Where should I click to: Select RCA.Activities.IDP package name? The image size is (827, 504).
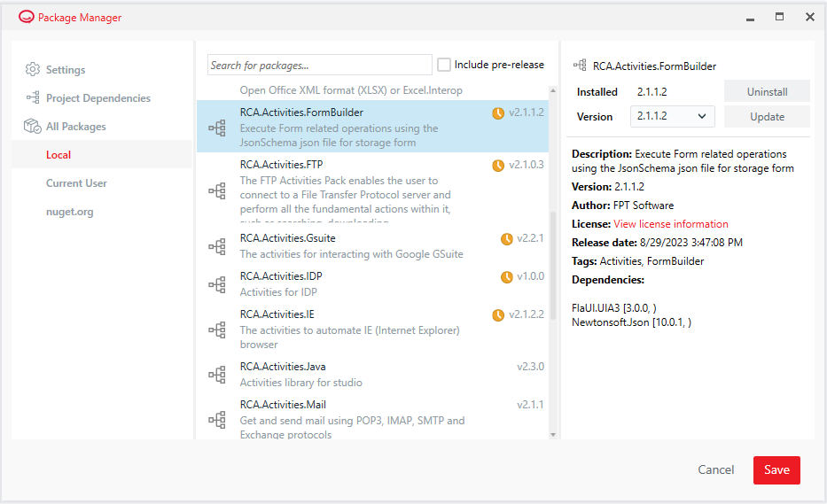click(281, 276)
